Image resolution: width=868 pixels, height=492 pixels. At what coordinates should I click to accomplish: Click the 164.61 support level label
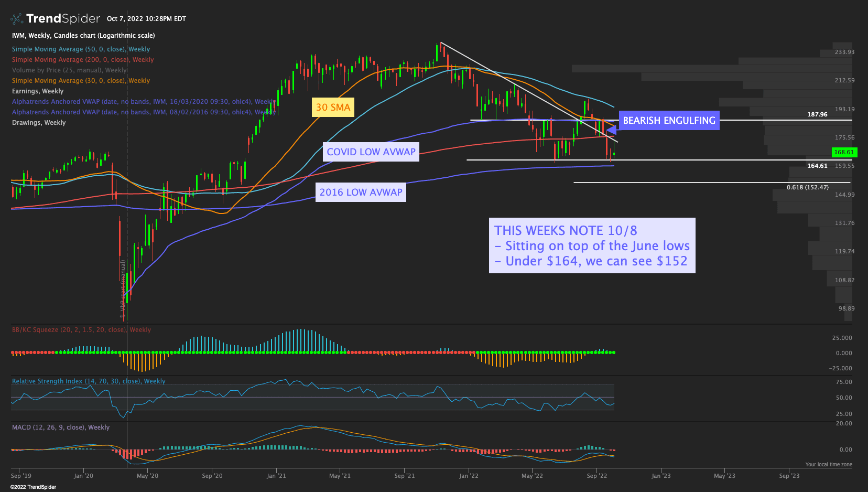click(817, 166)
